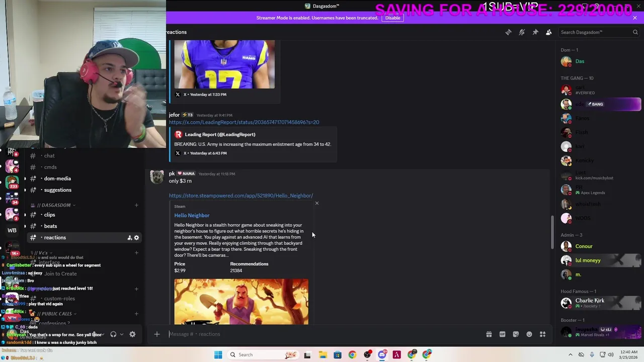Toggle notification settings bell icon
Image resolution: width=644 pixels, height=362 pixels.
522,32
